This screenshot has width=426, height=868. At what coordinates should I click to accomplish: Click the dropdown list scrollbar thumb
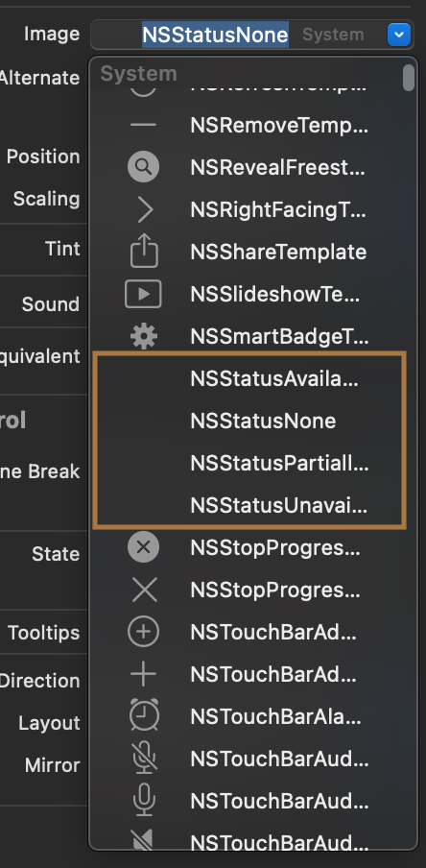[x=409, y=78]
